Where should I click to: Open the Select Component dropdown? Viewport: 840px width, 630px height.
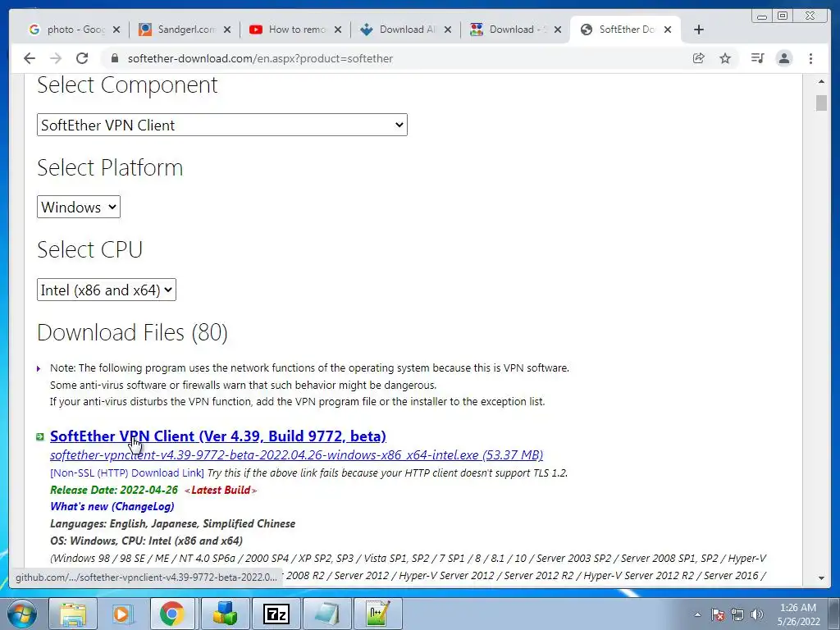tap(221, 125)
